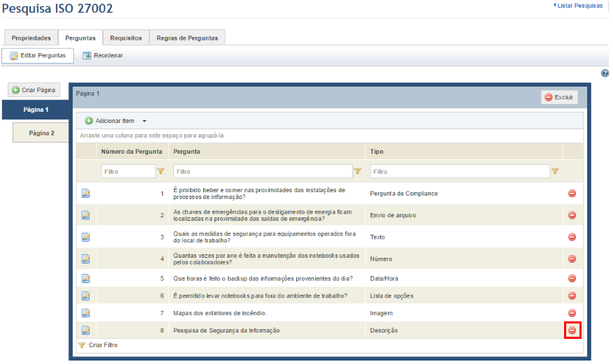
Task: Remove the Imagem type row
Action: 572,313
